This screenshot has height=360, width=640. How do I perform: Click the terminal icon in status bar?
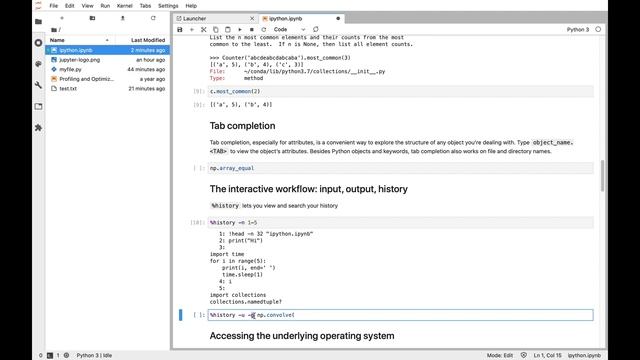(x=50, y=356)
